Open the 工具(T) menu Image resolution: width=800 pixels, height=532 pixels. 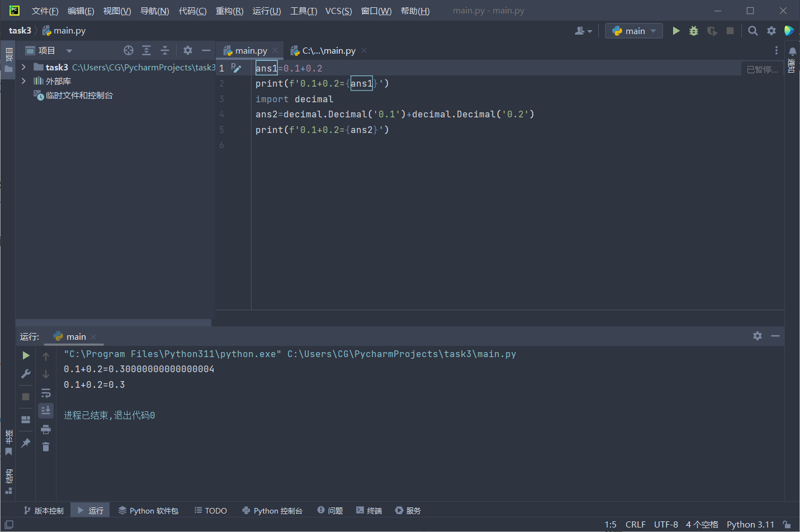304,11
